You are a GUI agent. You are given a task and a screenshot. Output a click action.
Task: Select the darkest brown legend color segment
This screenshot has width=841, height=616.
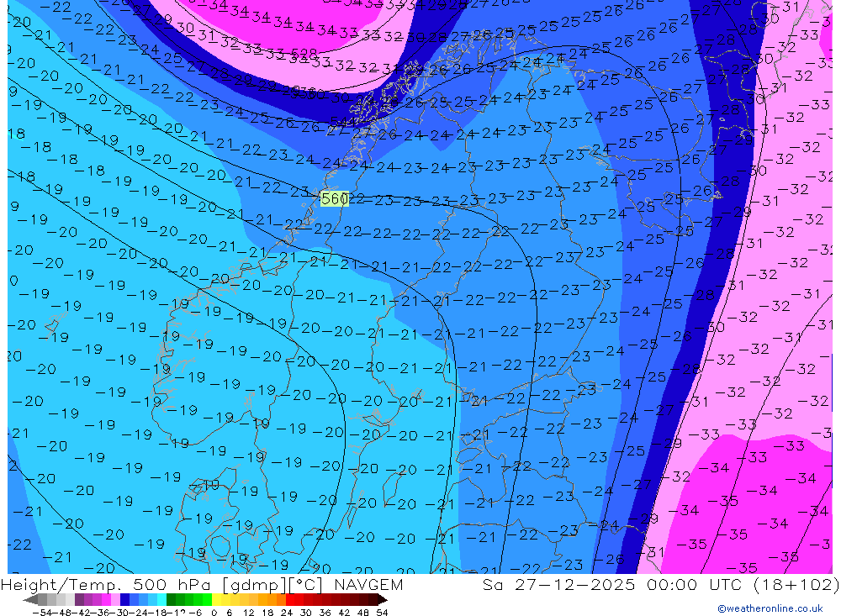pos(373,600)
